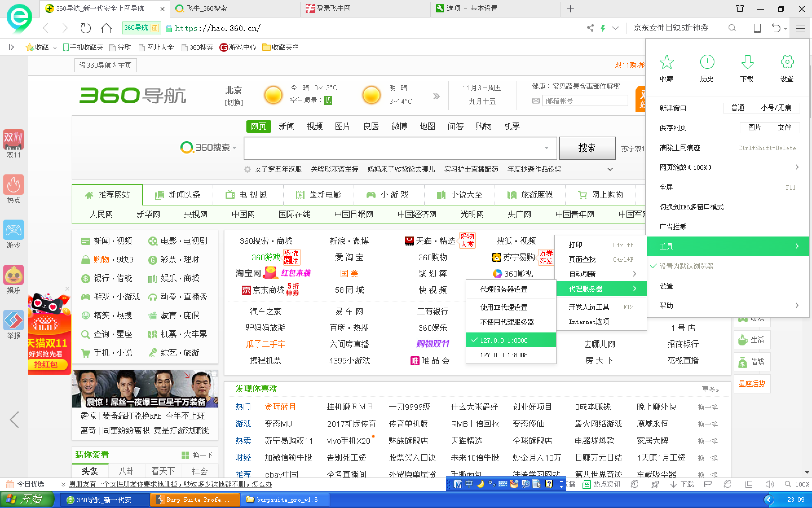Click the 游戏 gamepad sidebar icon

click(14, 230)
